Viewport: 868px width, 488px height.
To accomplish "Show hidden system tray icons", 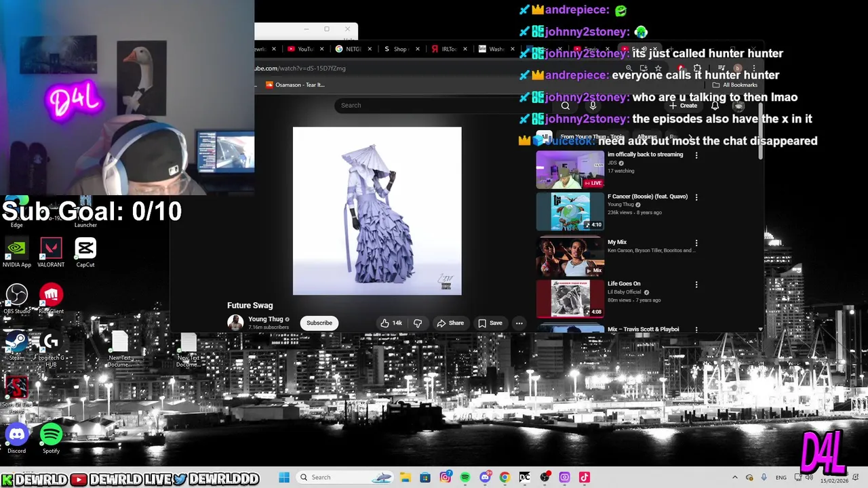I will point(734,477).
